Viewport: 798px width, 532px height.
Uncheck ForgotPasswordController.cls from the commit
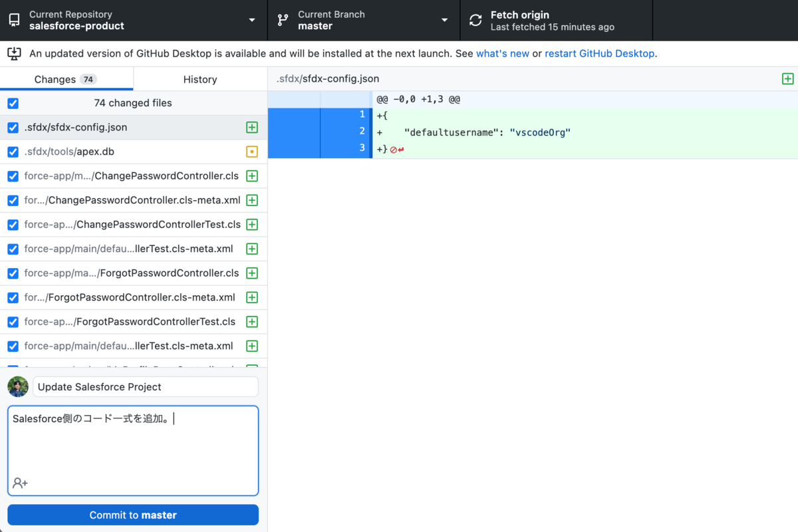click(12, 273)
